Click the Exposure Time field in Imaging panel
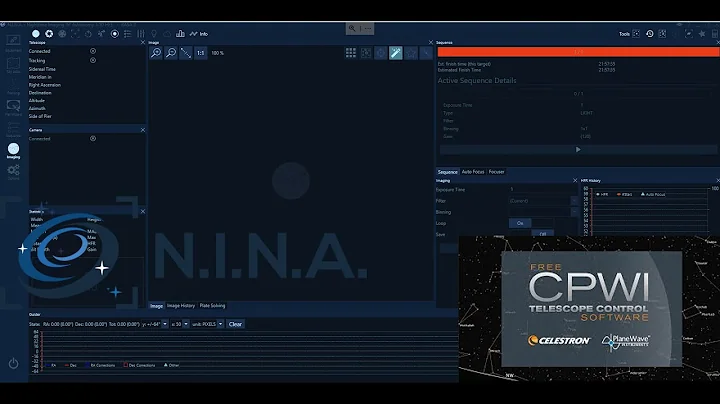The image size is (720, 404). click(x=543, y=189)
